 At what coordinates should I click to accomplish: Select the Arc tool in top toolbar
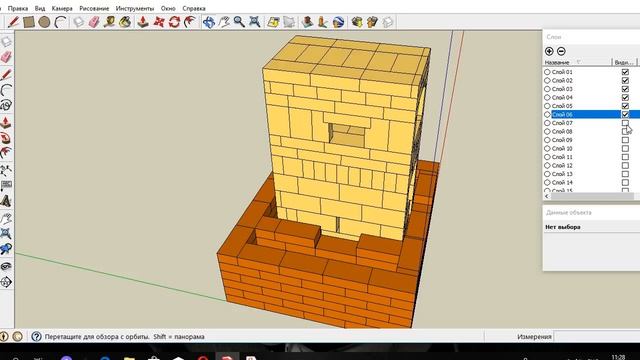(60, 22)
